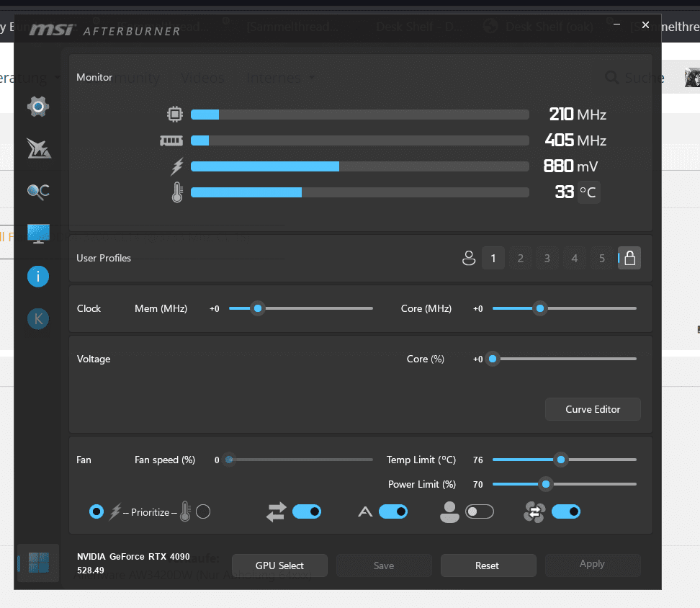Click the memory clock module icon
Image resolution: width=700 pixels, height=608 pixels.
(171, 141)
